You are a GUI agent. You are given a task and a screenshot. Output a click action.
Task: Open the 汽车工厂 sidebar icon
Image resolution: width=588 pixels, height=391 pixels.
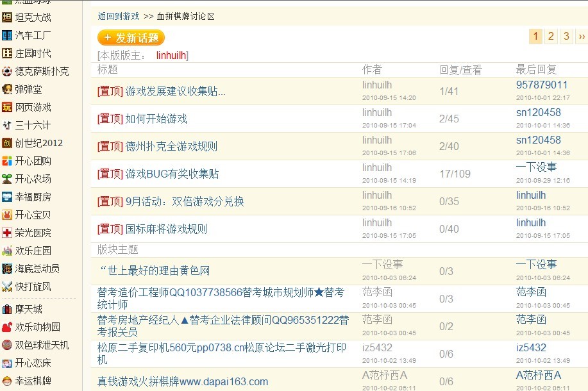click(7, 35)
